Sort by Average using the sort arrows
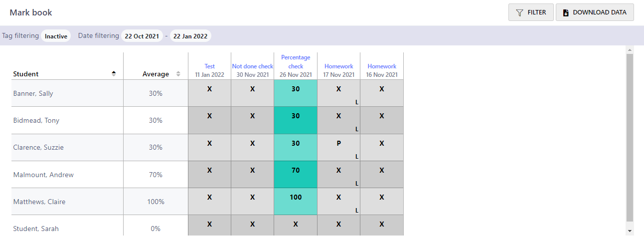 (x=178, y=74)
